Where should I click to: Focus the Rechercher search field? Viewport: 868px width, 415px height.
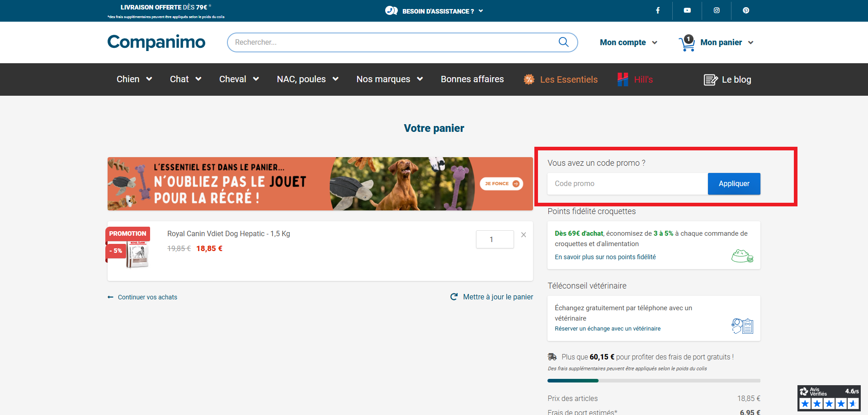(402, 42)
